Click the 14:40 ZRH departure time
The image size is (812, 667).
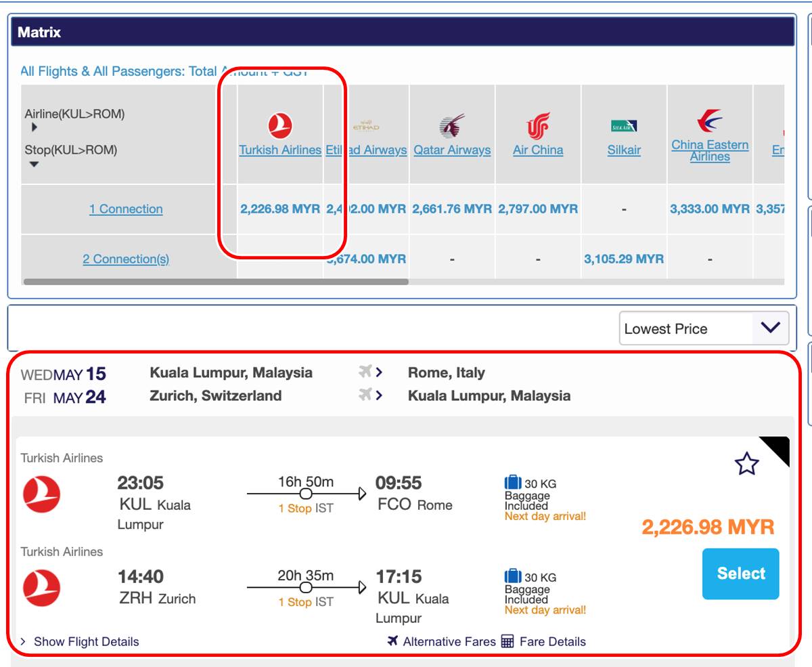tap(141, 576)
